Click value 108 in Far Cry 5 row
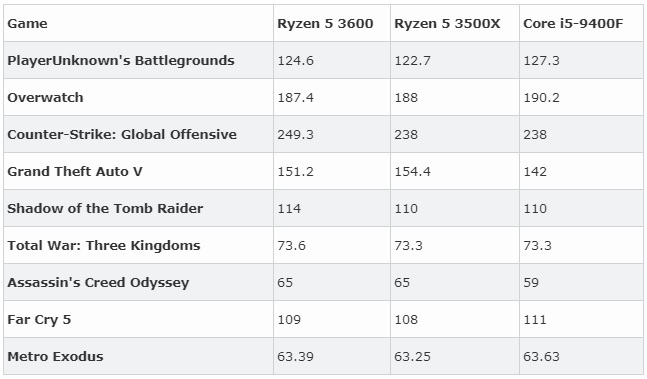This screenshot has height=379, width=647. 406,320
